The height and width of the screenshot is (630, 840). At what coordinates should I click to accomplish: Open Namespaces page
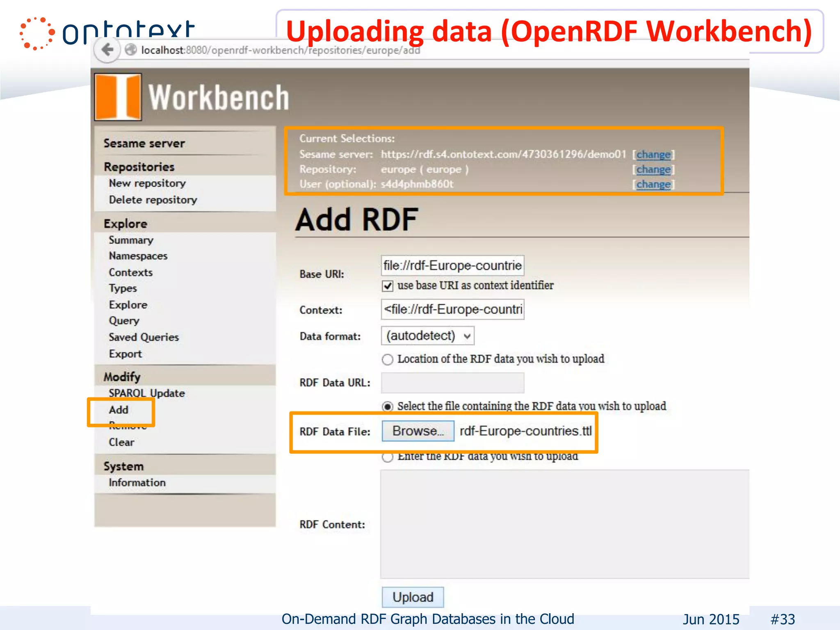tap(138, 256)
